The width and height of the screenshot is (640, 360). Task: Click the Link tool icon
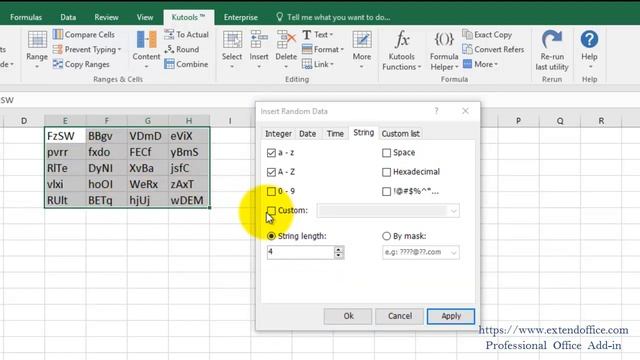pyautogui.click(x=307, y=64)
